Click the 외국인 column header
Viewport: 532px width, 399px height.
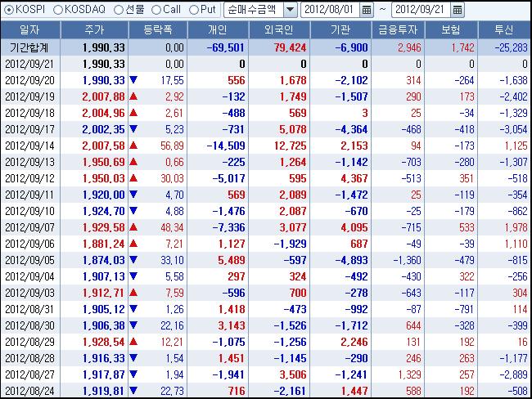[x=279, y=29]
